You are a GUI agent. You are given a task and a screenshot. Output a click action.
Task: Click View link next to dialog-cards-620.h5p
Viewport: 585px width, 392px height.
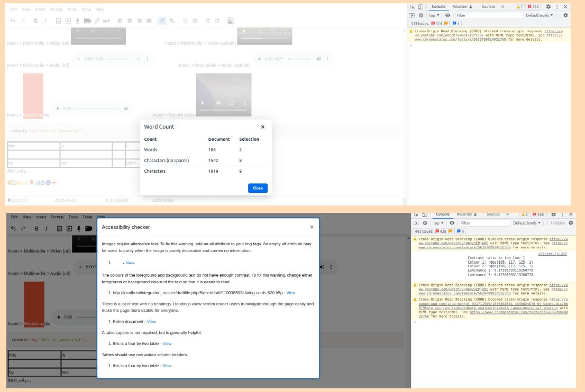[290, 293]
